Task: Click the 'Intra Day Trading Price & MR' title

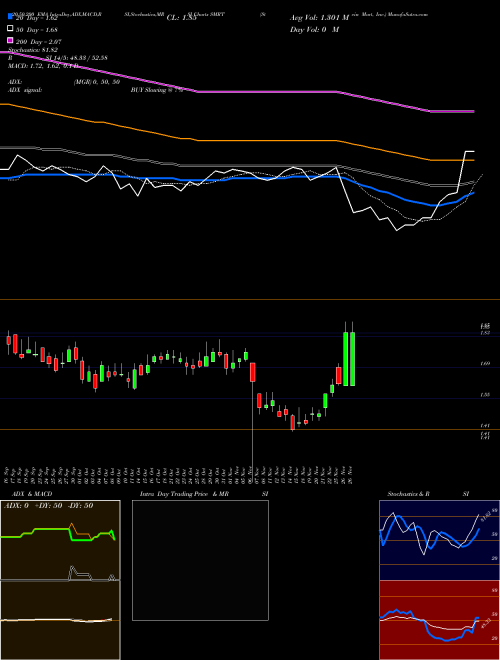Action: tap(184, 494)
